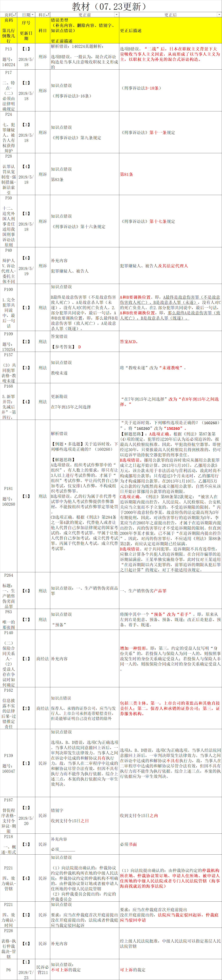Open the 页码 column filter dropdown
The image size is (222, 980).
click(15, 15)
